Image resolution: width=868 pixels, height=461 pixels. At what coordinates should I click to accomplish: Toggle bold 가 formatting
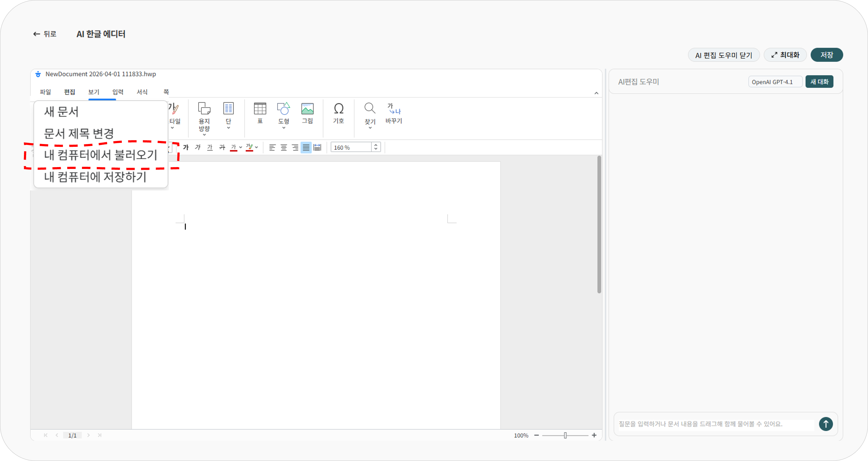pos(186,147)
